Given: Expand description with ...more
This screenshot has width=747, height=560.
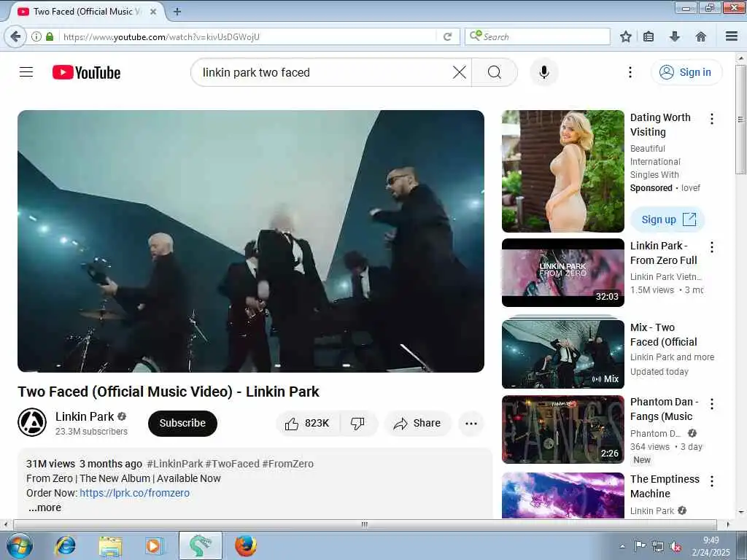Looking at the screenshot, I should (x=44, y=507).
